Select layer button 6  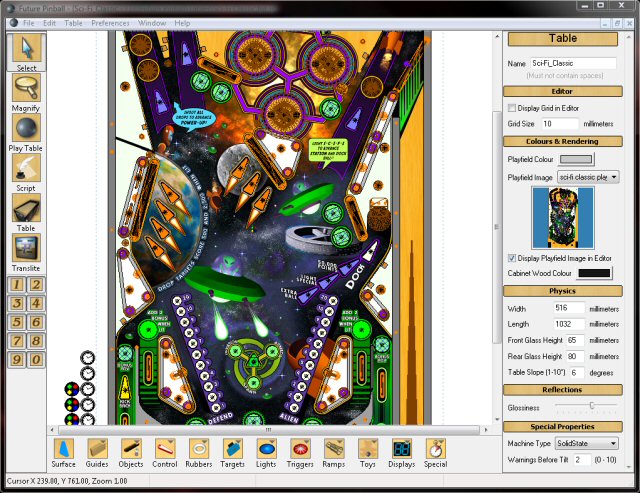tap(36, 322)
